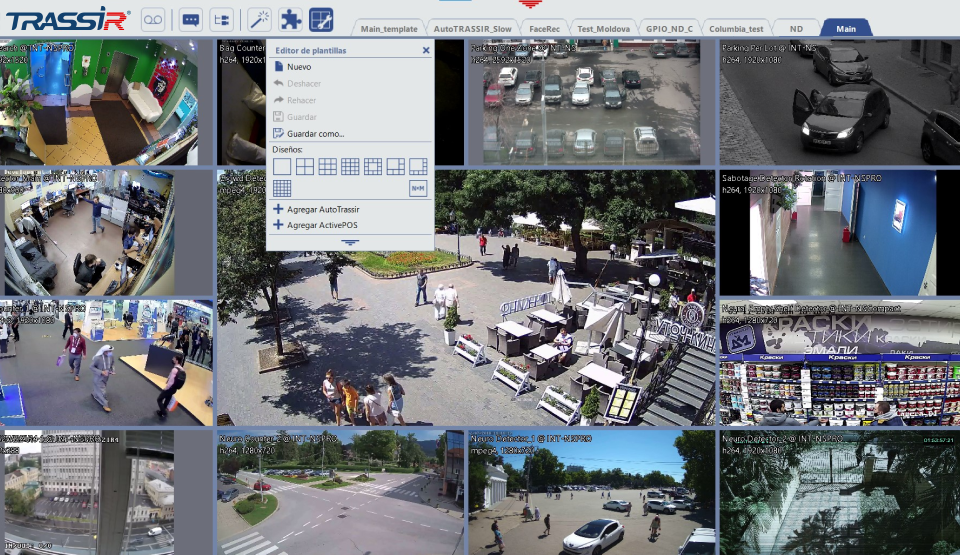
Task: Switch to the Main_template tab
Action: coord(388,29)
